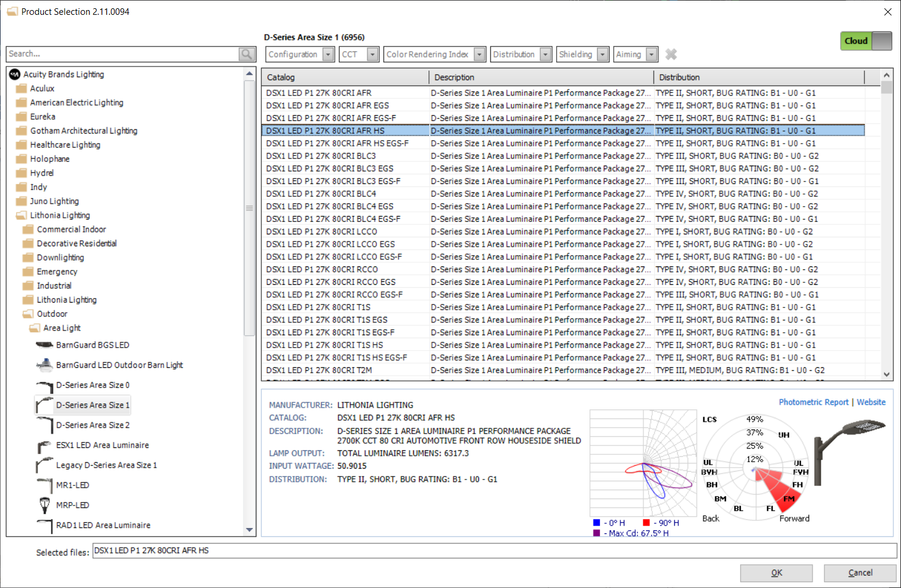Open the Downlighting category
This screenshot has width=901, height=588.
(x=61, y=258)
